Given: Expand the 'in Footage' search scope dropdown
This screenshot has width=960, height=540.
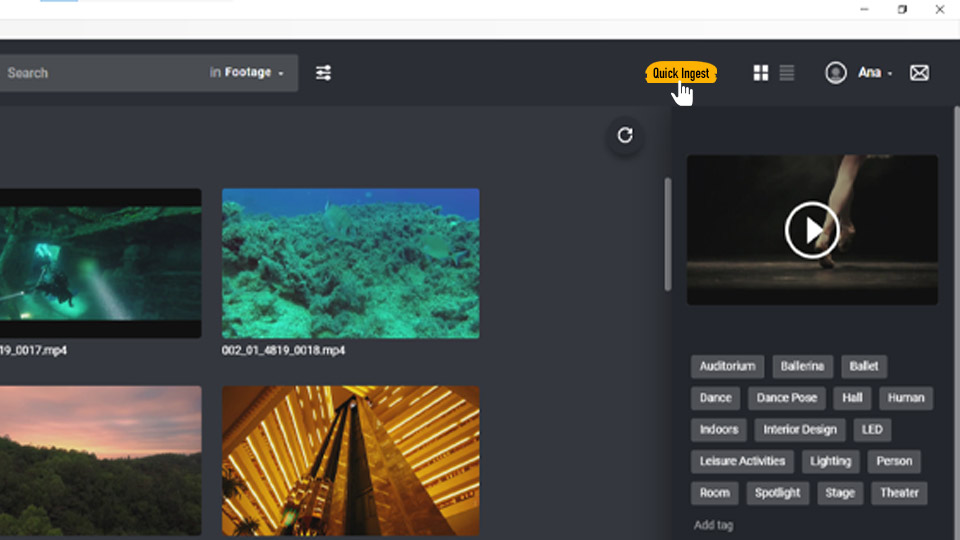Looking at the screenshot, I should click(x=247, y=72).
